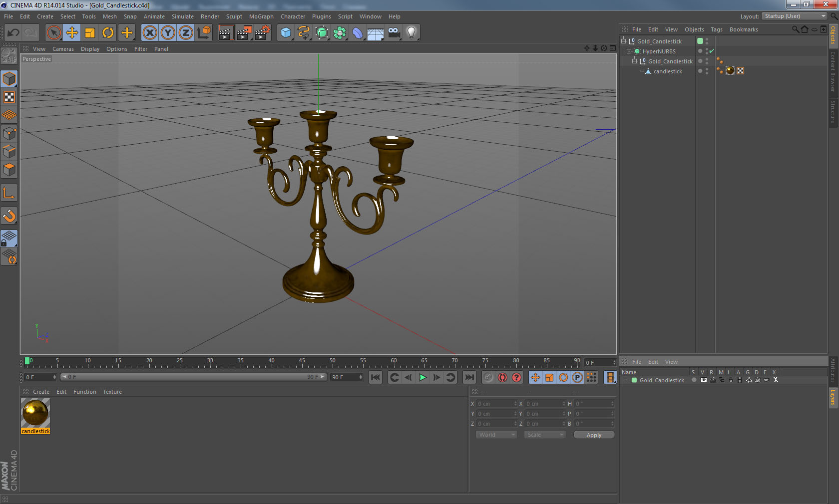Screen dimensions: 839x504
Task: Open the MoGraph menu
Action: coord(261,16)
